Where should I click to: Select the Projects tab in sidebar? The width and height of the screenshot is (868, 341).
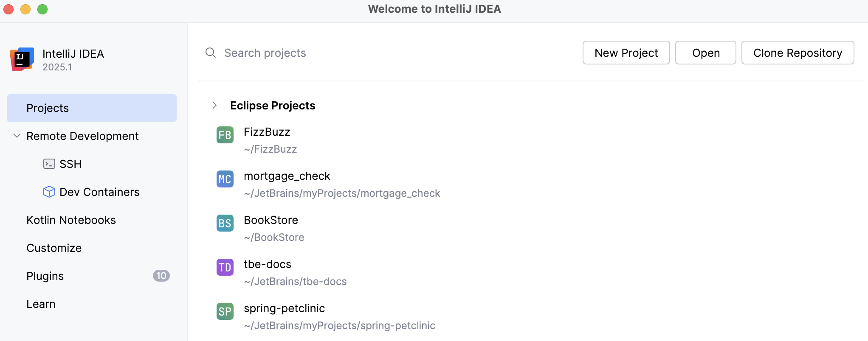pos(91,108)
